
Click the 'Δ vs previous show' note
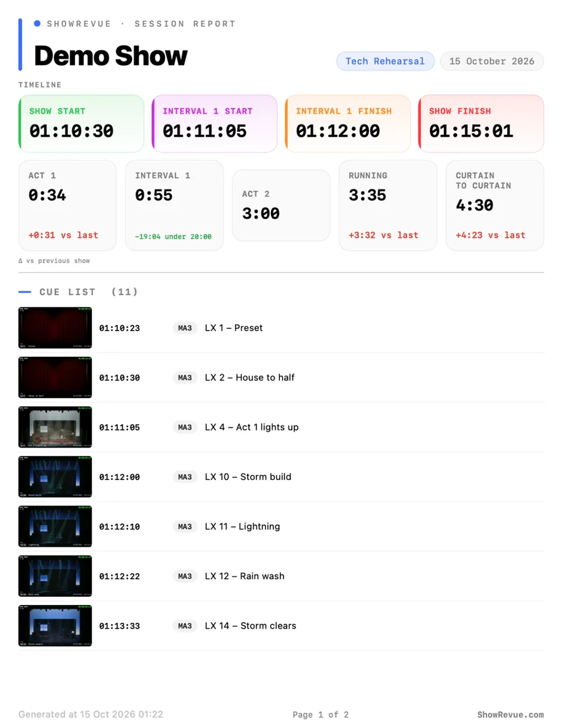[54, 261]
